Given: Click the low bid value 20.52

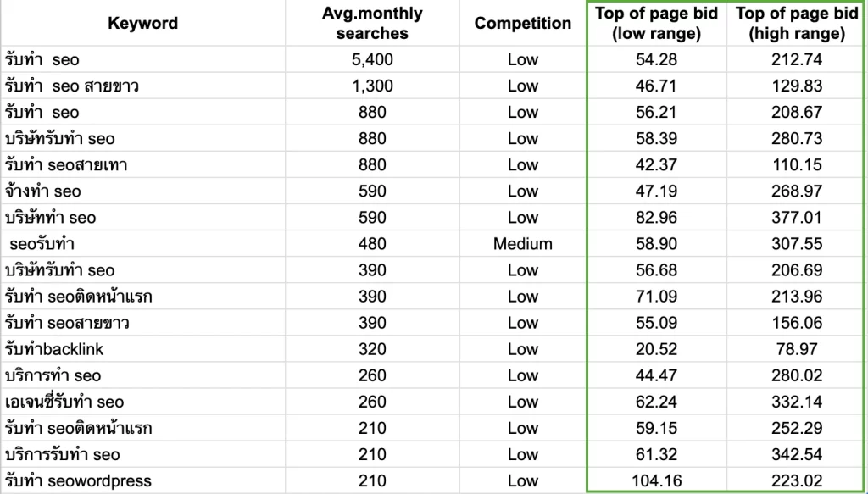Looking at the screenshot, I should tap(659, 349).
